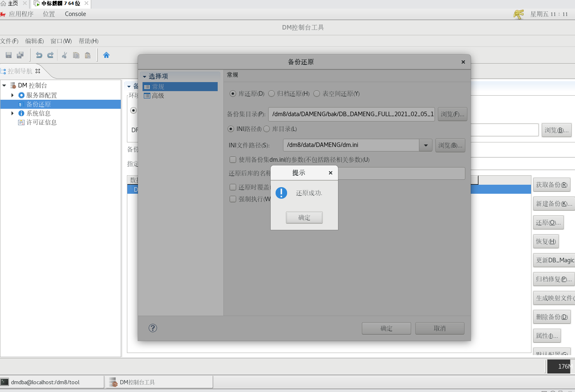
Task: Select 库还原(D) radio button
Action: [233, 94]
